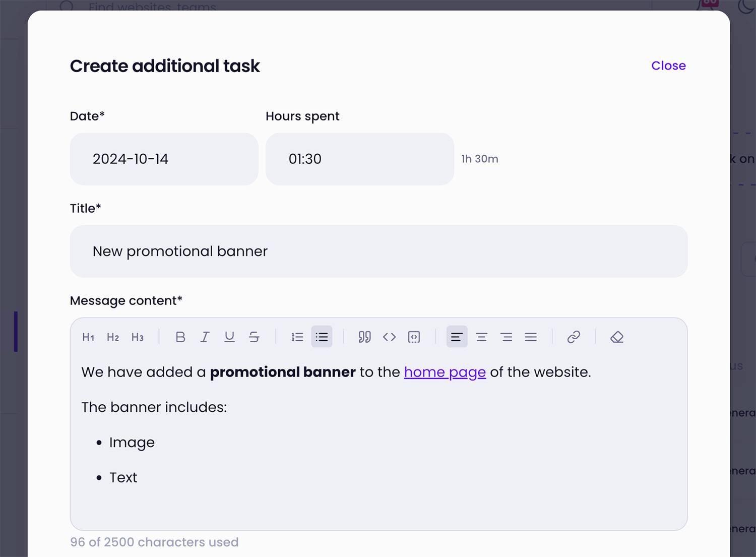This screenshot has height=557, width=756.
Task: Underline the selected text
Action: 229,337
